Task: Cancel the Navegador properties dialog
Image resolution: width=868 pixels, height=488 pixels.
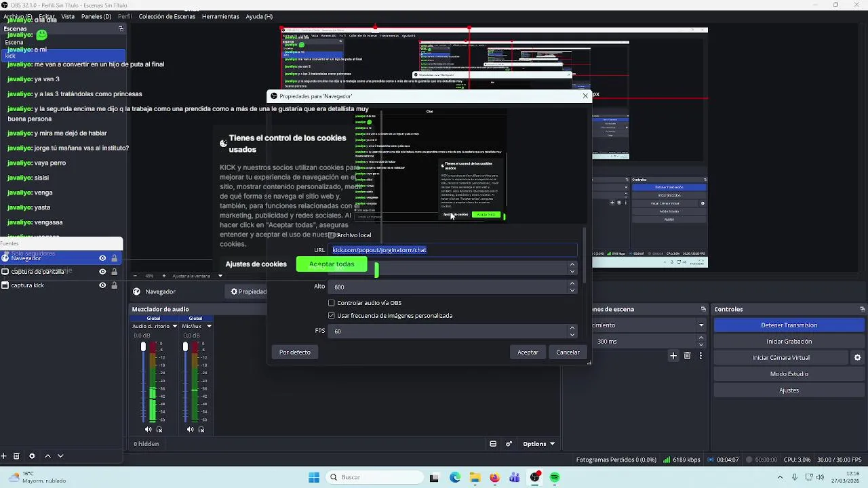Action: pos(568,352)
